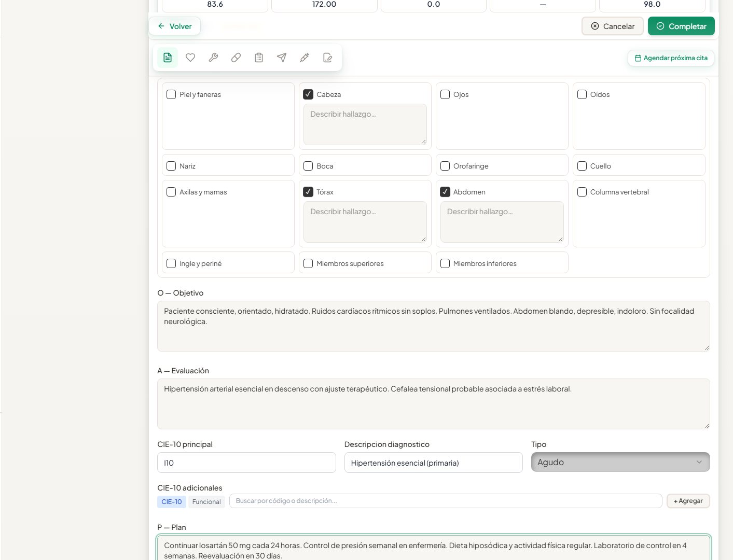Uncheck the Abdomen checkbox
Image resolution: width=733 pixels, height=560 pixels.
pos(445,192)
